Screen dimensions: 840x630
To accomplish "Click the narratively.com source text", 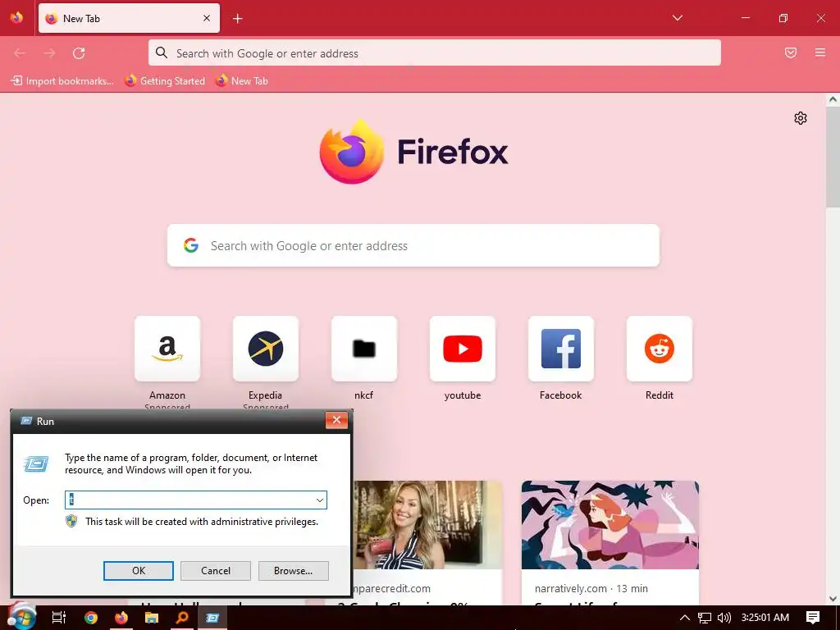I will 571,588.
